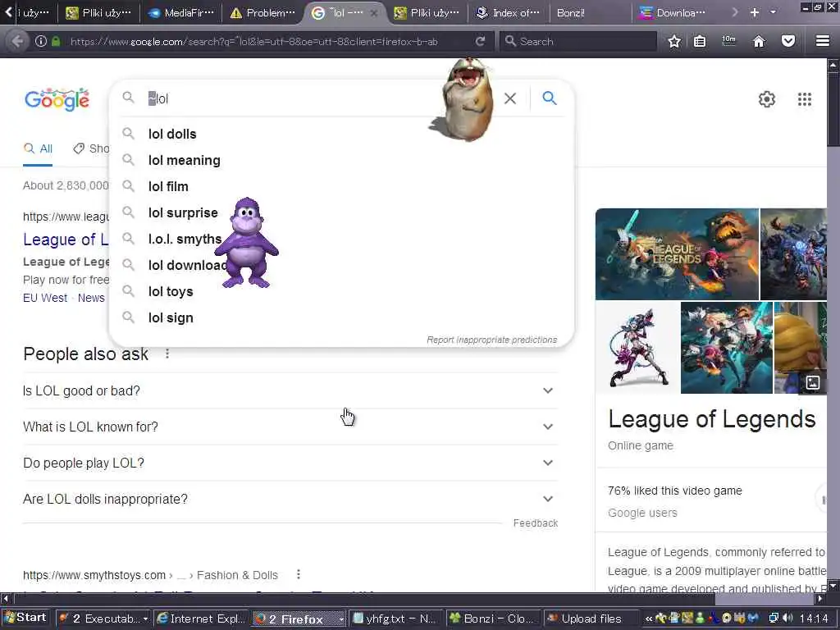Click the Pocket save icon
The width and height of the screenshot is (840, 630).
tap(788, 41)
